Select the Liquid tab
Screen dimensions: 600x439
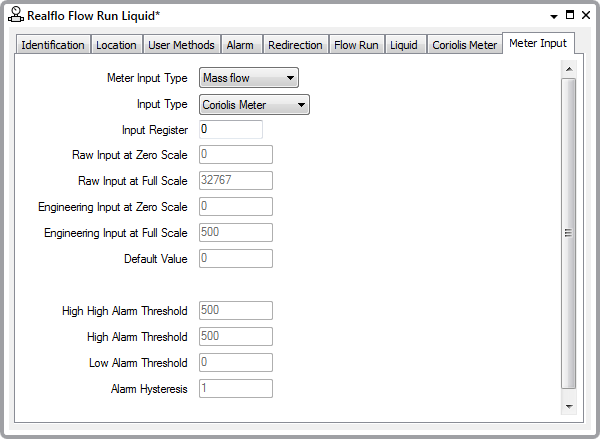[x=404, y=45]
